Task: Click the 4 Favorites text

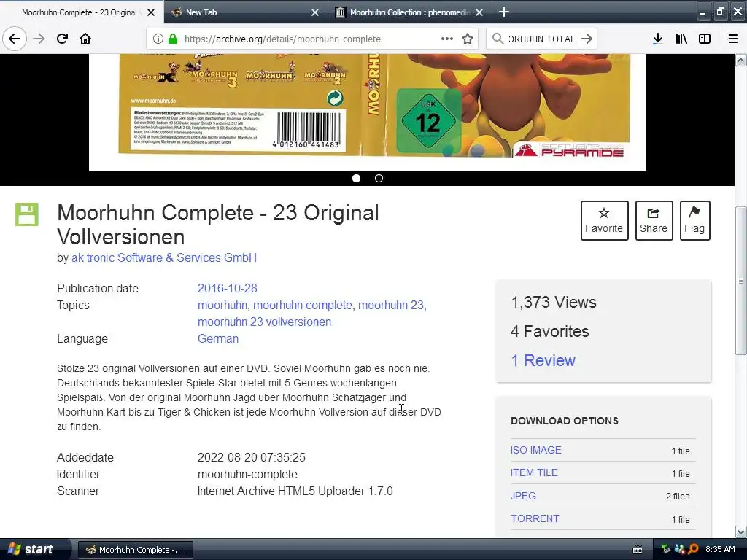Action: click(x=550, y=332)
